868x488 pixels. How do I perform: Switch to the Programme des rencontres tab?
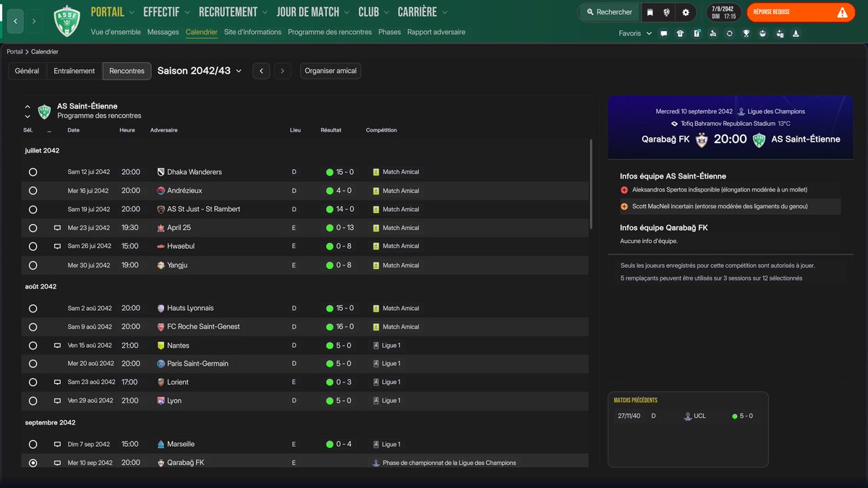click(x=330, y=32)
